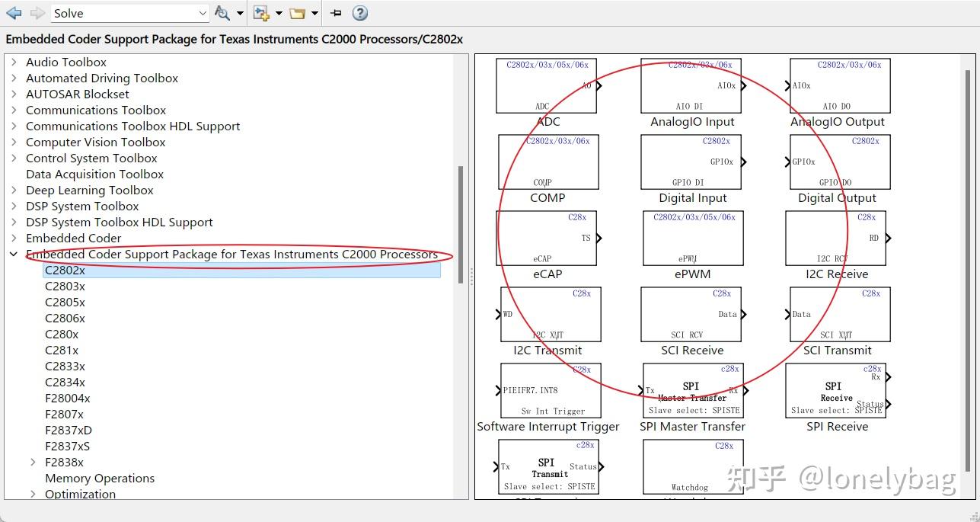Toggle the pin to keep browser on top

tap(335, 13)
